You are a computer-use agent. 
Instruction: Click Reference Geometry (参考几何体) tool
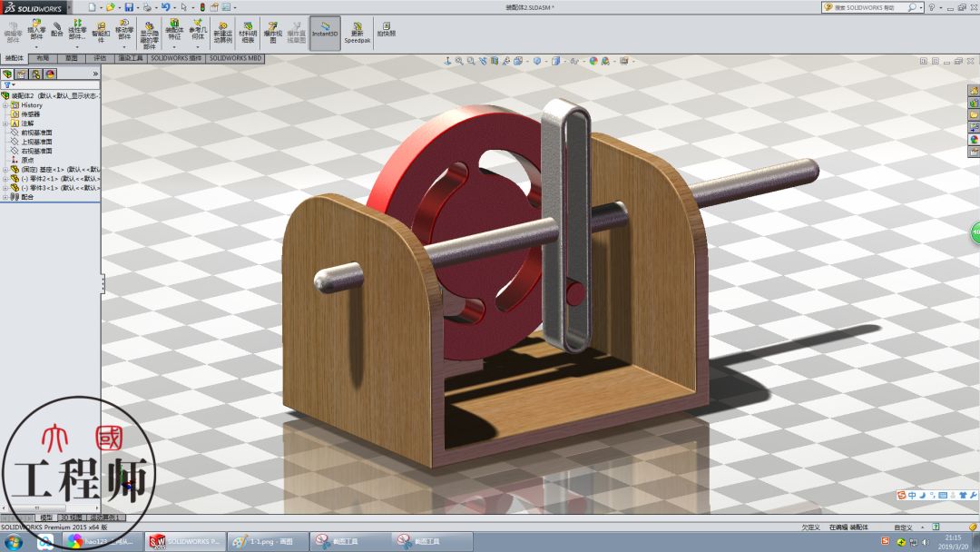[198, 30]
